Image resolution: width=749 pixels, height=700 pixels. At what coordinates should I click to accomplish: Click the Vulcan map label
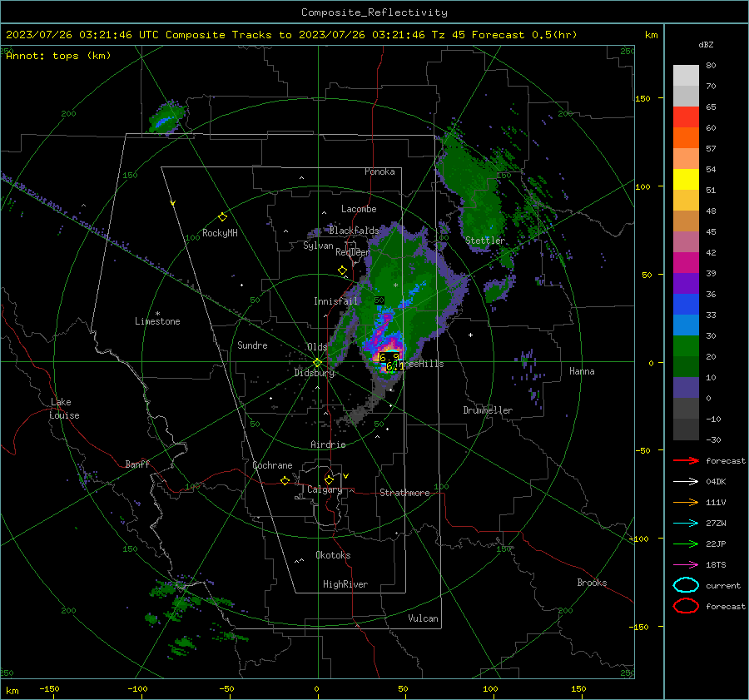point(424,618)
